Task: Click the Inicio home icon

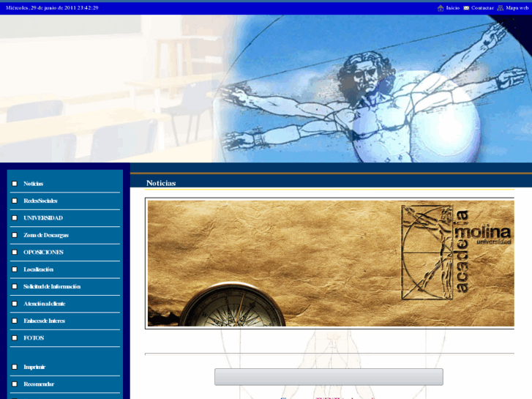Action: click(x=441, y=8)
